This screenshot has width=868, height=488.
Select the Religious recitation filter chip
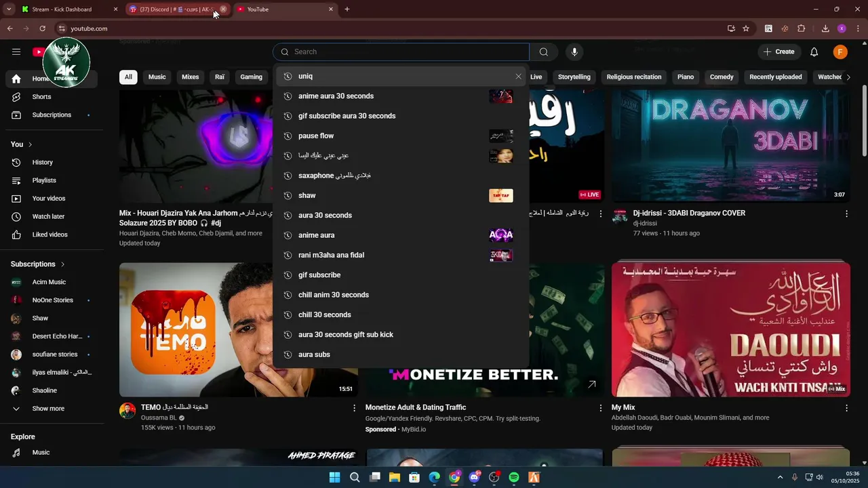coord(634,77)
